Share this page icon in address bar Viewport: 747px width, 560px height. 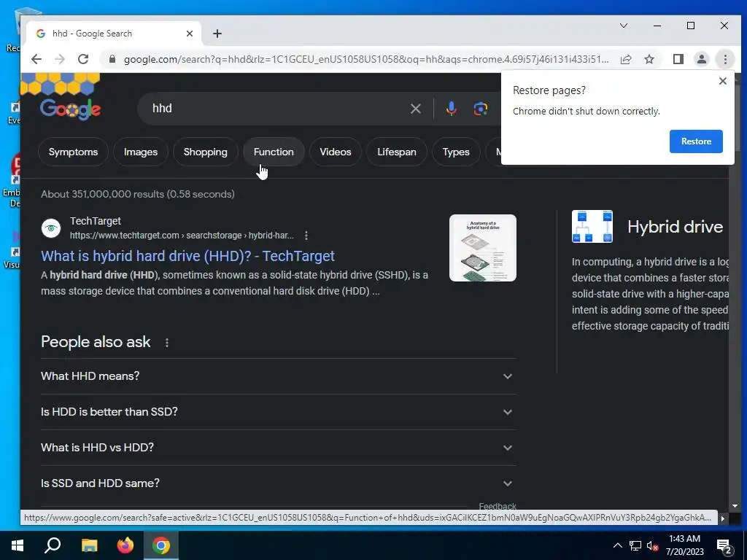[626, 59]
